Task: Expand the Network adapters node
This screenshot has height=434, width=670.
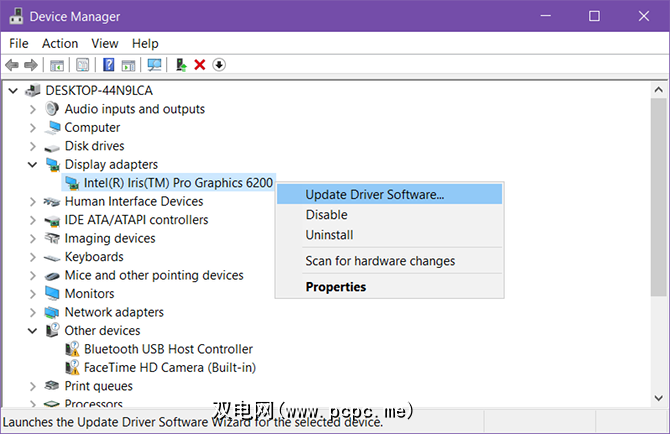Action: tap(32, 312)
